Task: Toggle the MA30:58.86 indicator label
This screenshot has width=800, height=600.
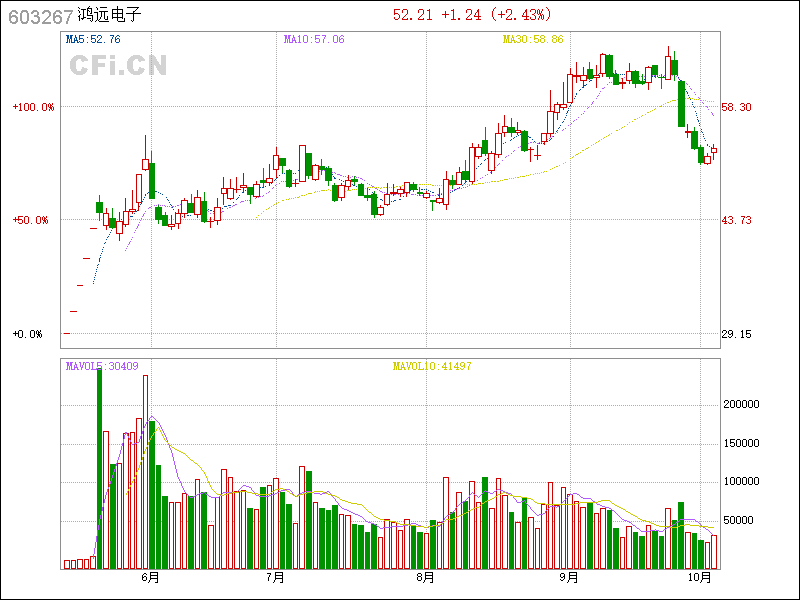Action: coord(533,40)
